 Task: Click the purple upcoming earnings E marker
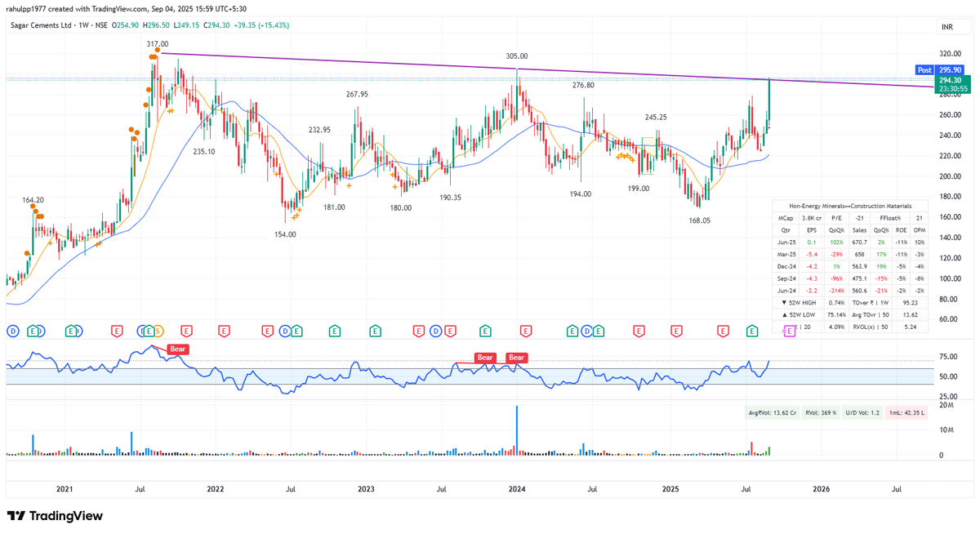pyautogui.click(x=790, y=331)
